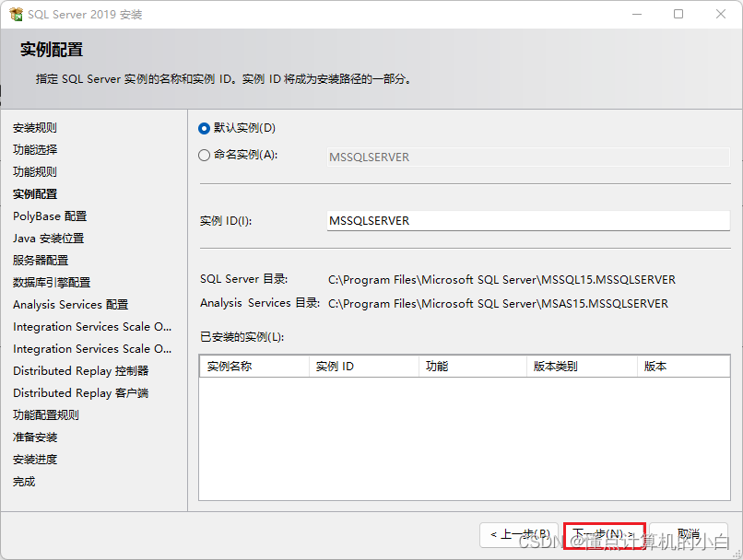Open the Distributed Replay 控制器 step

pos(81,370)
